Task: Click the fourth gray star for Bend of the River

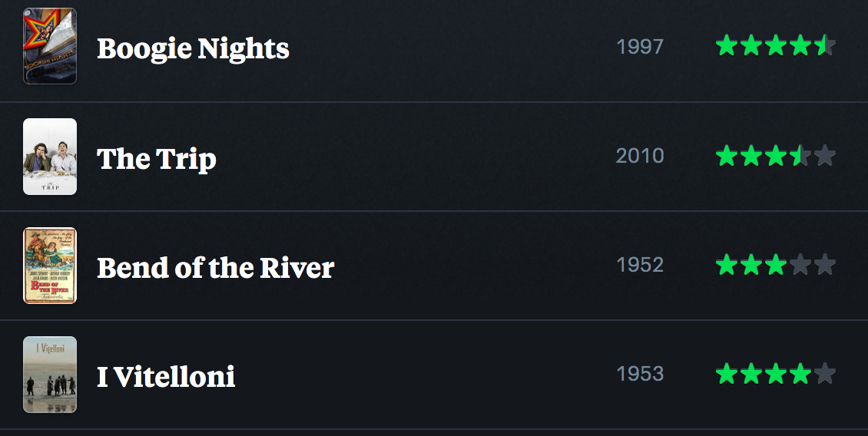Action: [x=800, y=265]
